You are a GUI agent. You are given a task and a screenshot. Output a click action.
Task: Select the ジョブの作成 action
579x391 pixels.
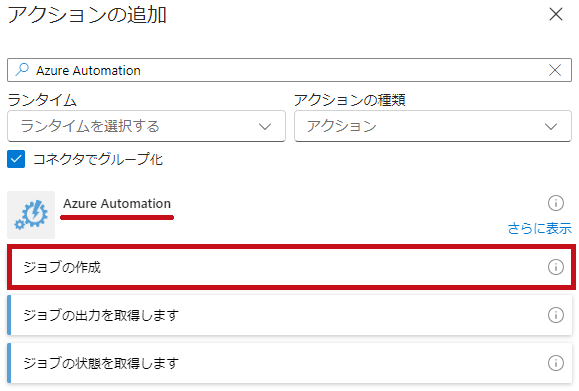pos(291,267)
